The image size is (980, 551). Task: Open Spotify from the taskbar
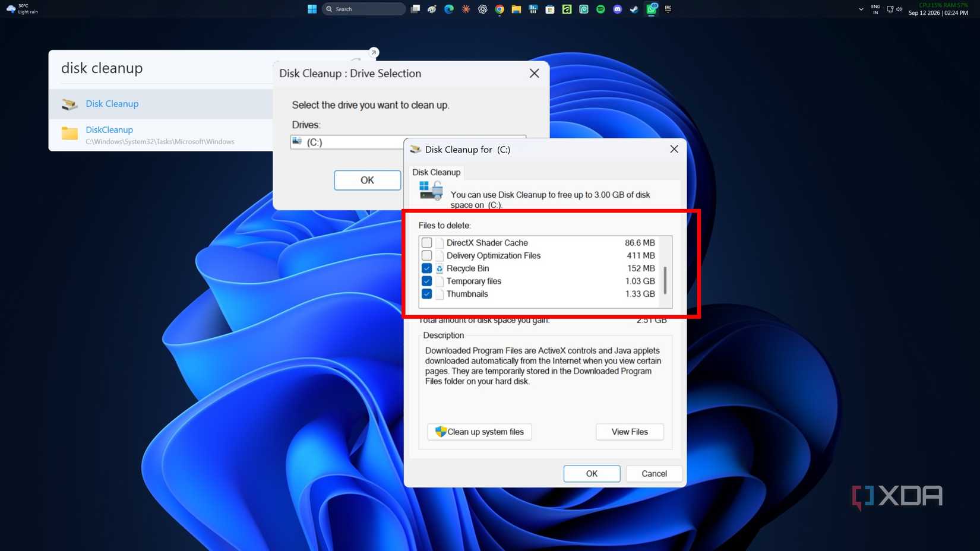tap(600, 9)
